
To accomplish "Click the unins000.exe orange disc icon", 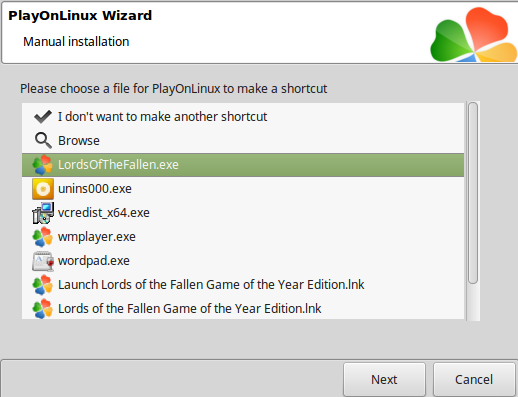I will coord(43,189).
